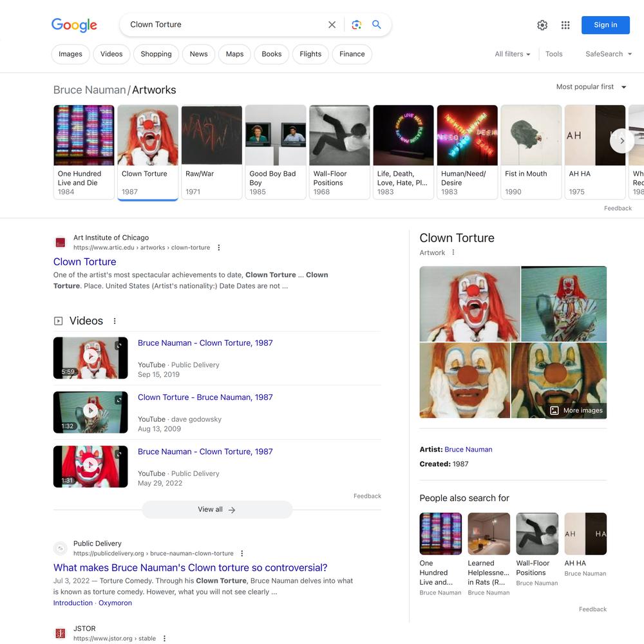Open Google Lens image search
Screen dimensions: 644x644
357,24
